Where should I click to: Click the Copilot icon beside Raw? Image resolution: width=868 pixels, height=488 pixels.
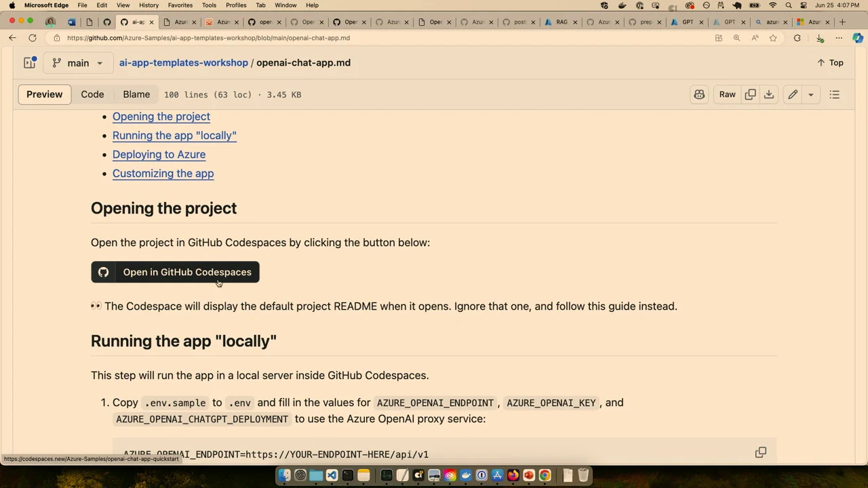(x=699, y=94)
